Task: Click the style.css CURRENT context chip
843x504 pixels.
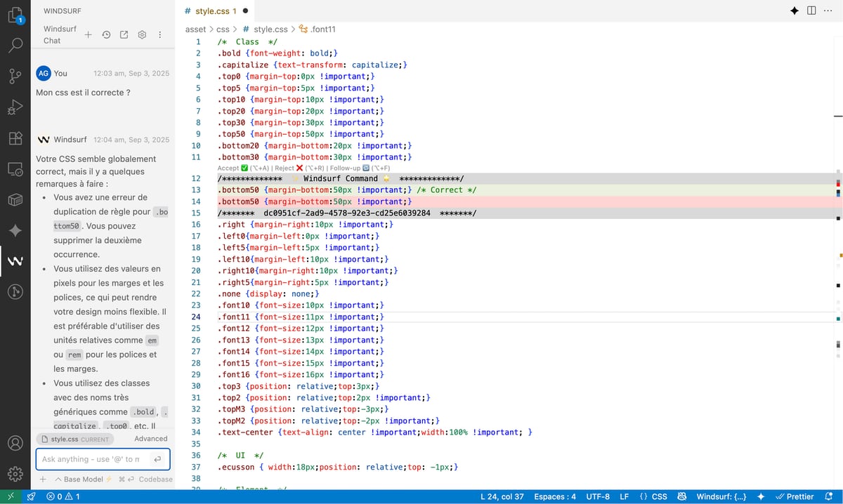Action: 76,439
